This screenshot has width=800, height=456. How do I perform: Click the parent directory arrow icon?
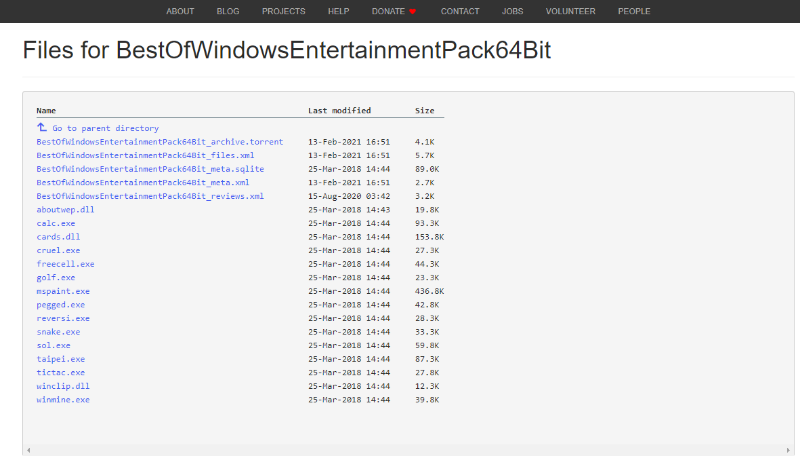click(x=42, y=128)
